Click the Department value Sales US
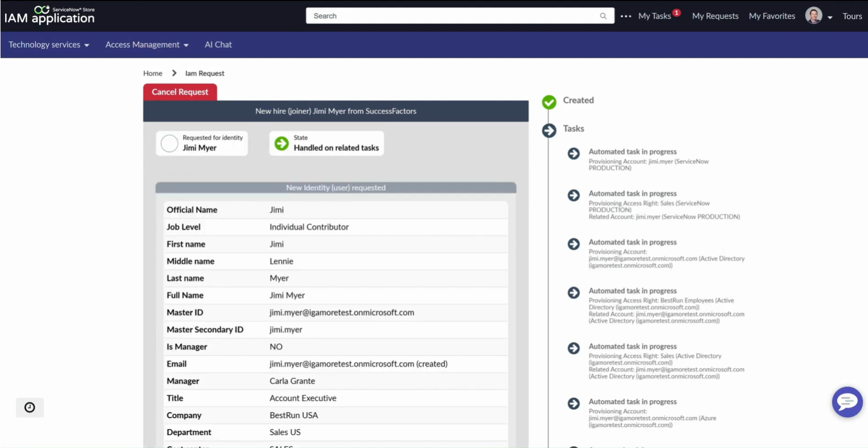Viewport: 868px width, 448px height. [x=285, y=432]
